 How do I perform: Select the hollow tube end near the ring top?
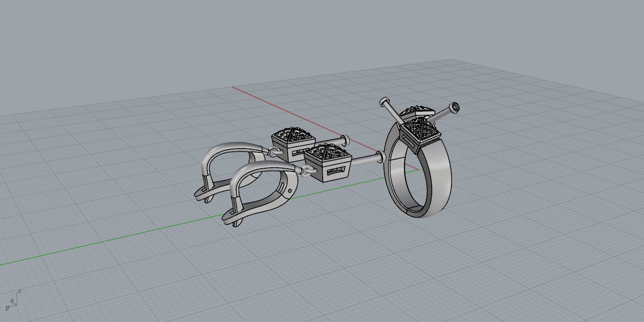click(454, 108)
